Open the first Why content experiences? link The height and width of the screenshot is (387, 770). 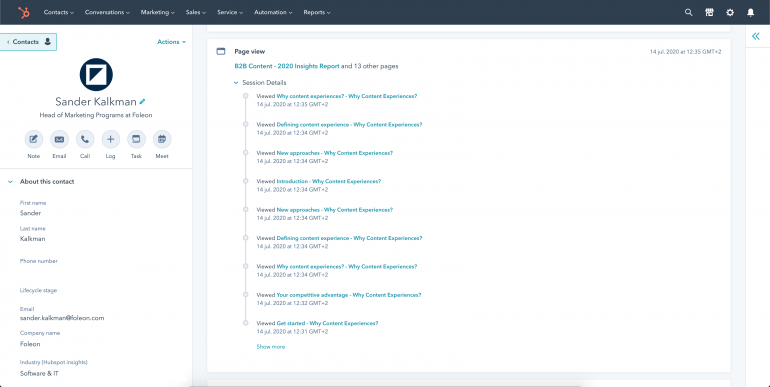(x=347, y=96)
